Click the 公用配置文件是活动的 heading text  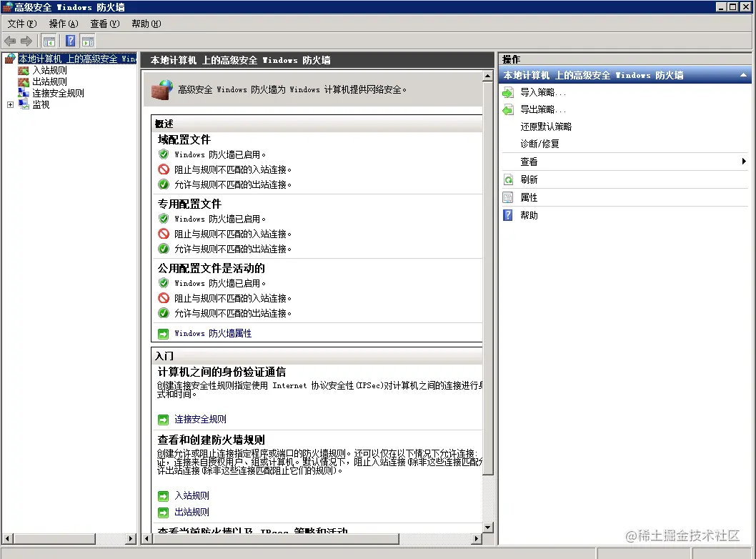212,269
